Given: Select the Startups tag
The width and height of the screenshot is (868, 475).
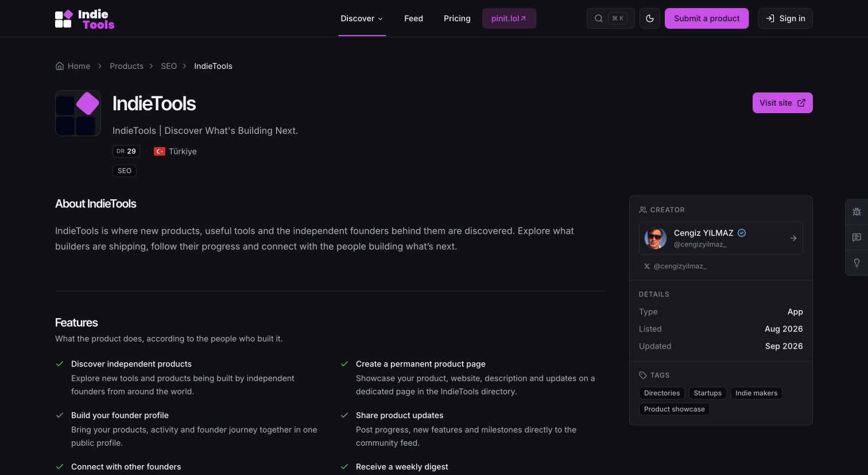Looking at the screenshot, I should [x=707, y=393].
